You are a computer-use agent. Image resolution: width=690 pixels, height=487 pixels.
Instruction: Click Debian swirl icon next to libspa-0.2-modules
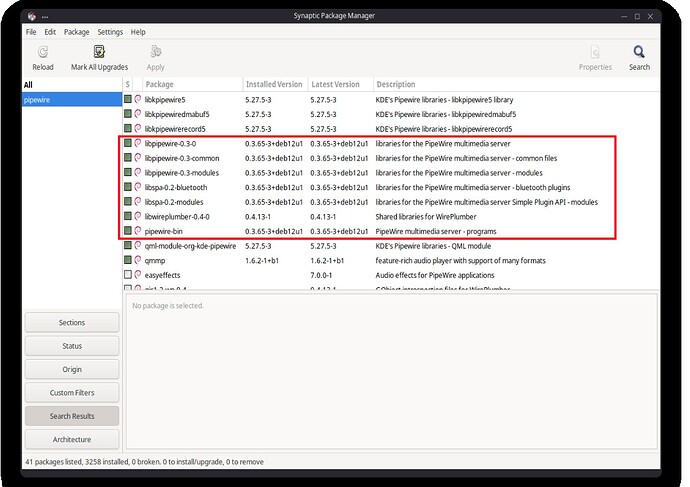coord(138,201)
